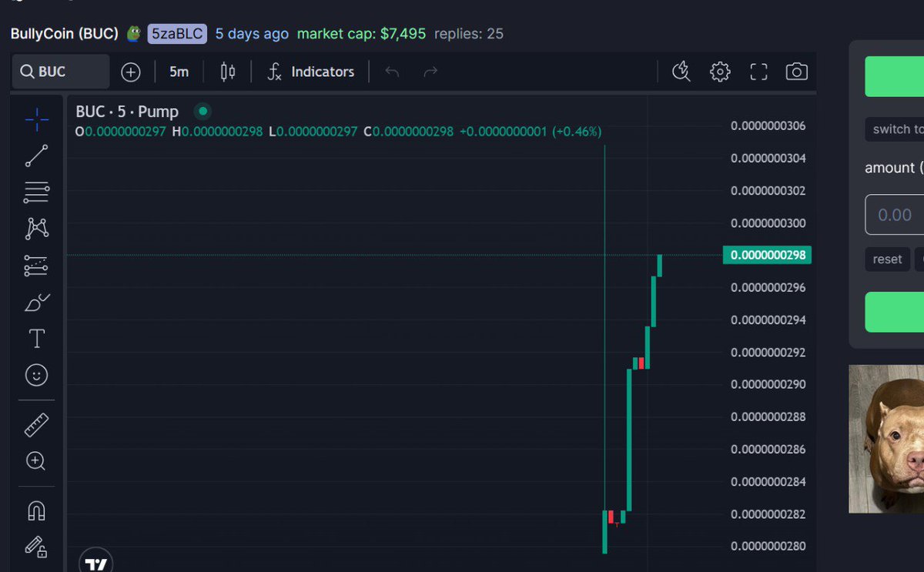Open the 5m timeframe dropdown
Image resolution: width=924 pixels, height=572 pixels.
point(179,72)
